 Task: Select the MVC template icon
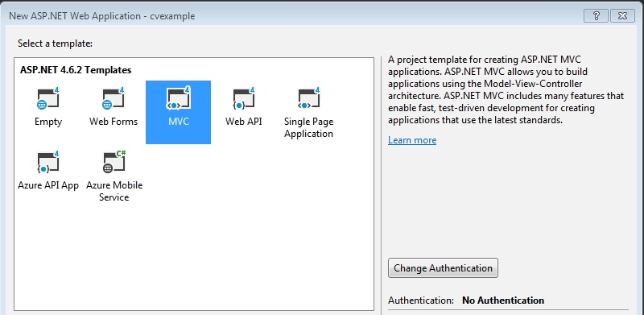pos(178,99)
